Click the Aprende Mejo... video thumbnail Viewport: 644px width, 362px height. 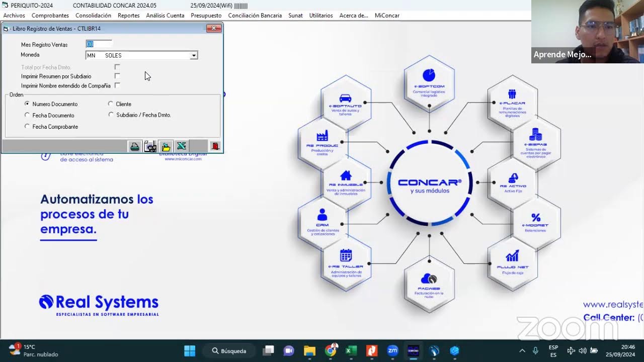tap(588, 31)
